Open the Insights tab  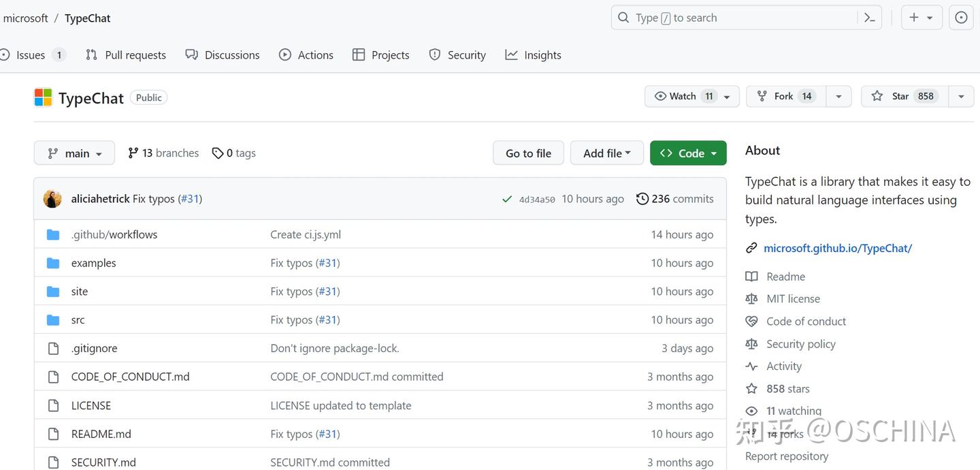click(534, 55)
